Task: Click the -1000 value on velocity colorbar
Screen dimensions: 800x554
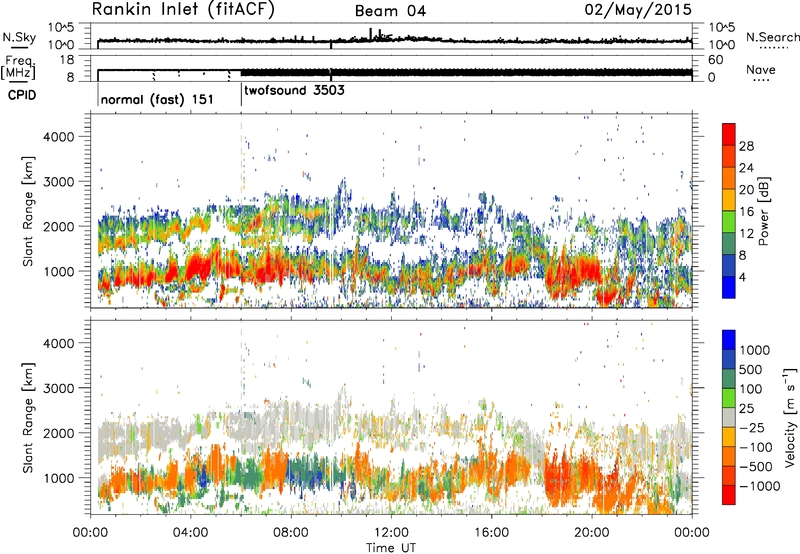Action: point(760,486)
